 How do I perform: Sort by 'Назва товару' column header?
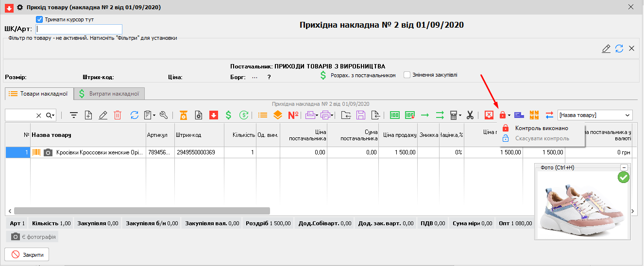click(88, 134)
